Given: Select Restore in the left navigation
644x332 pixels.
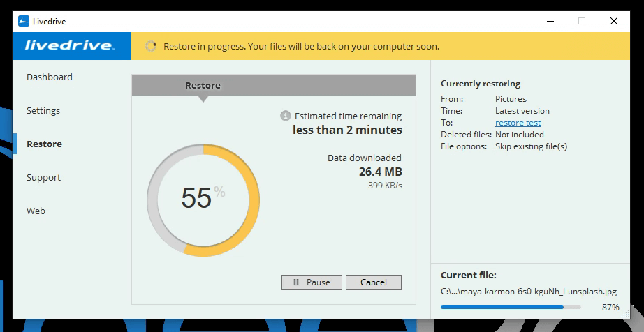Looking at the screenshot, I should click(44, 144).
